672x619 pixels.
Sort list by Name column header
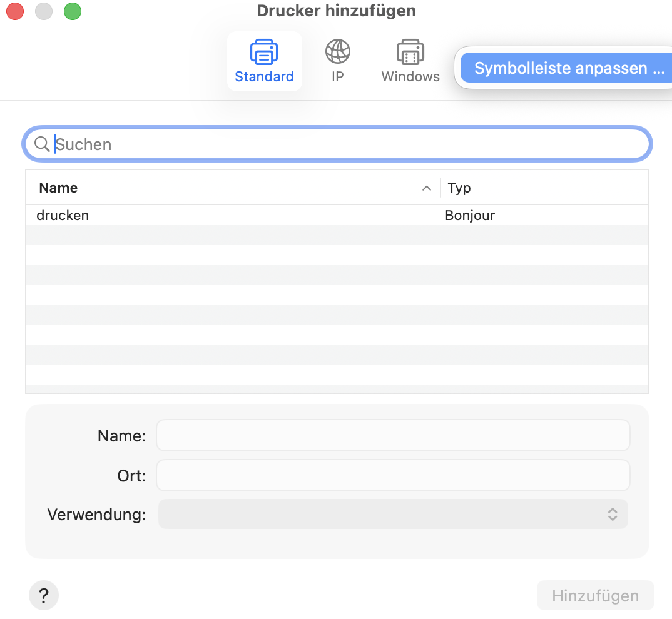coord(59,188)
